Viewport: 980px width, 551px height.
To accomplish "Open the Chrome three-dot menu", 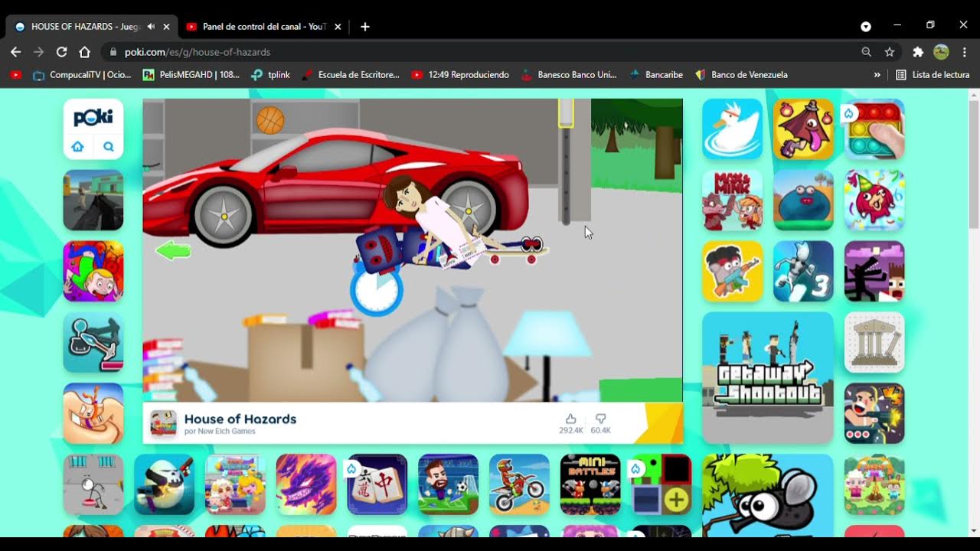I will 965,52.
